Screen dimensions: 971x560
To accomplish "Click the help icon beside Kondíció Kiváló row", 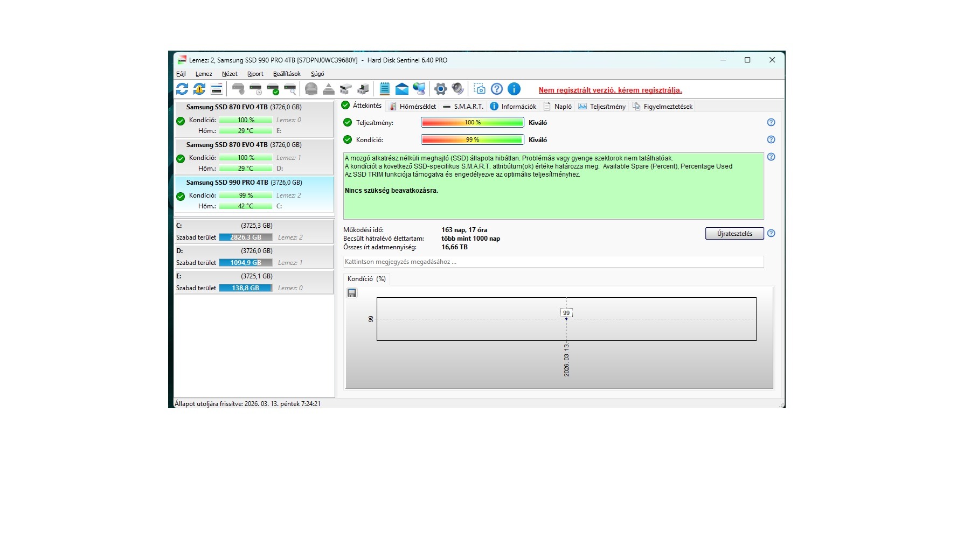I will [x=771, y=139].
